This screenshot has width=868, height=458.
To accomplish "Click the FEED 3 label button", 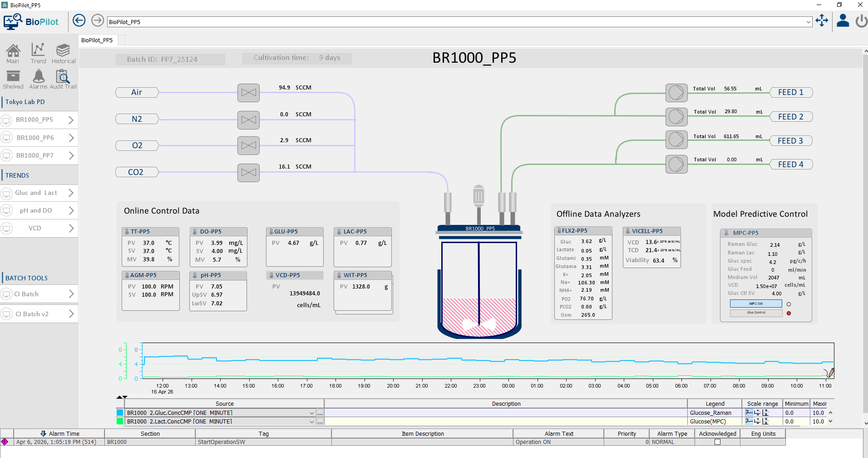I will [x=791, y=141].
